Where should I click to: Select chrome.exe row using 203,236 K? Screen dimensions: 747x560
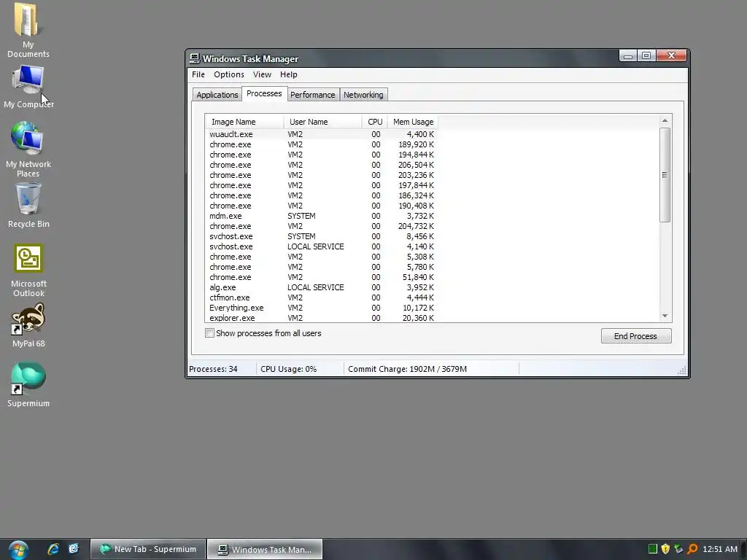322,175
